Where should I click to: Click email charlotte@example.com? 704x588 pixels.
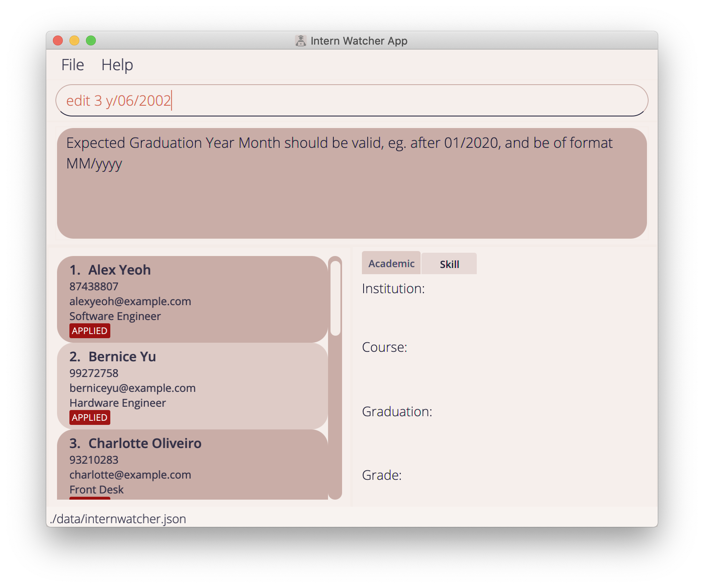tap(130, 475)
